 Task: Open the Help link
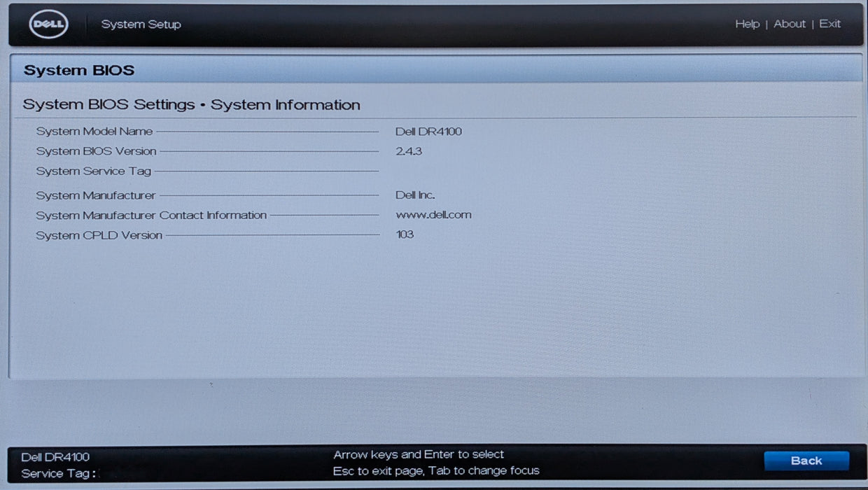coord(747,24)
